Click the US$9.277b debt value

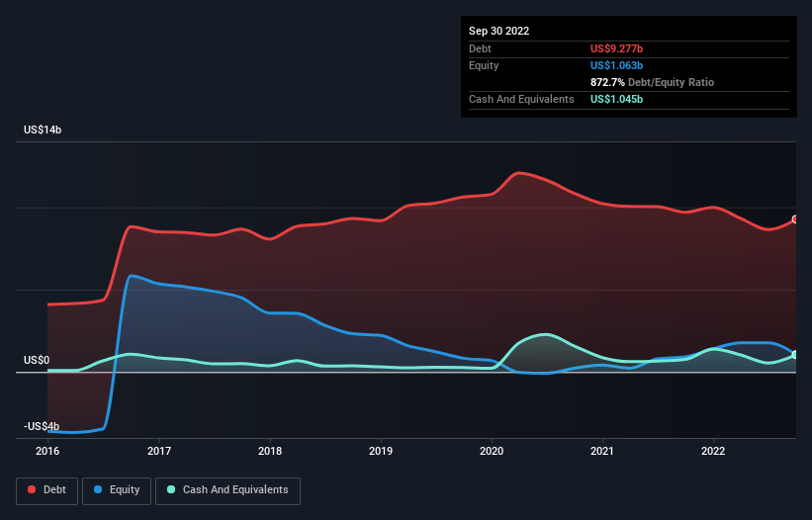point(617,48)
